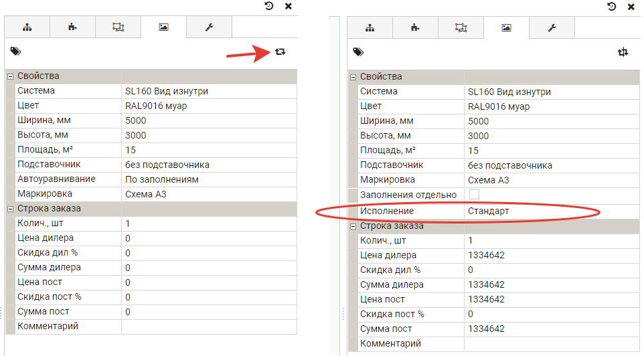Image resolution: width=644 pixels, height=356 pixels.
Task: Open the puzzle-piece tab in left panel
Action: pos(72,27)
